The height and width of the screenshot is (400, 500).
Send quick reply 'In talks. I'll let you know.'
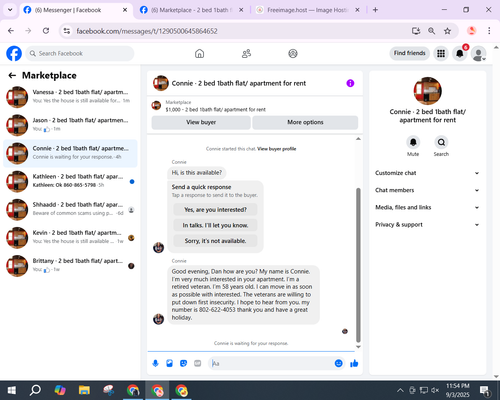point(215,225)
